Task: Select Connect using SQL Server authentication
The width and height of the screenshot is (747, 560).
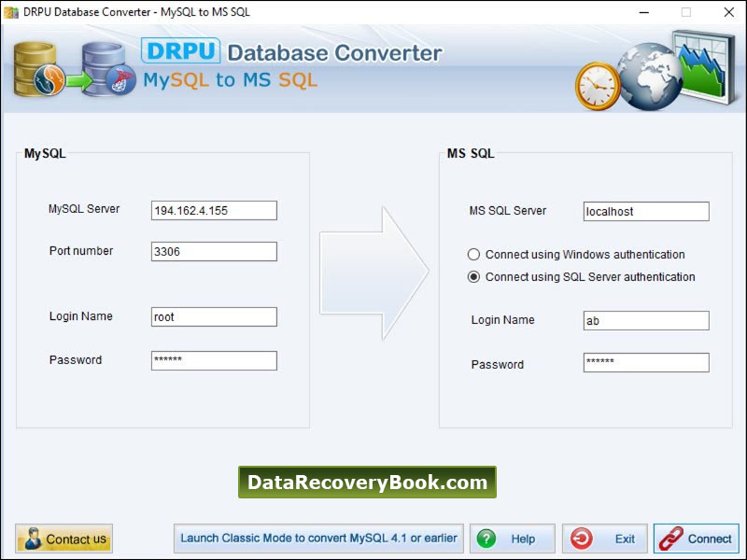Action: pos(477,276)
